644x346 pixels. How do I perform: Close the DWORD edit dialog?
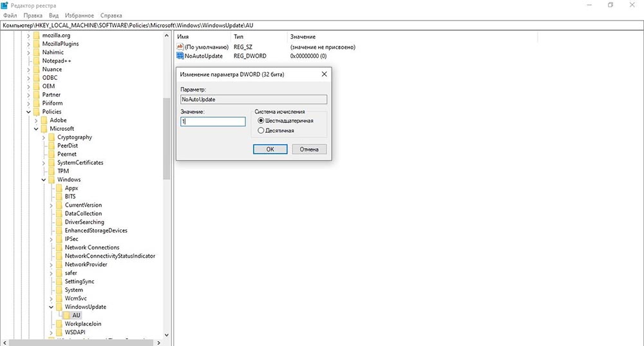coord(323,74)
